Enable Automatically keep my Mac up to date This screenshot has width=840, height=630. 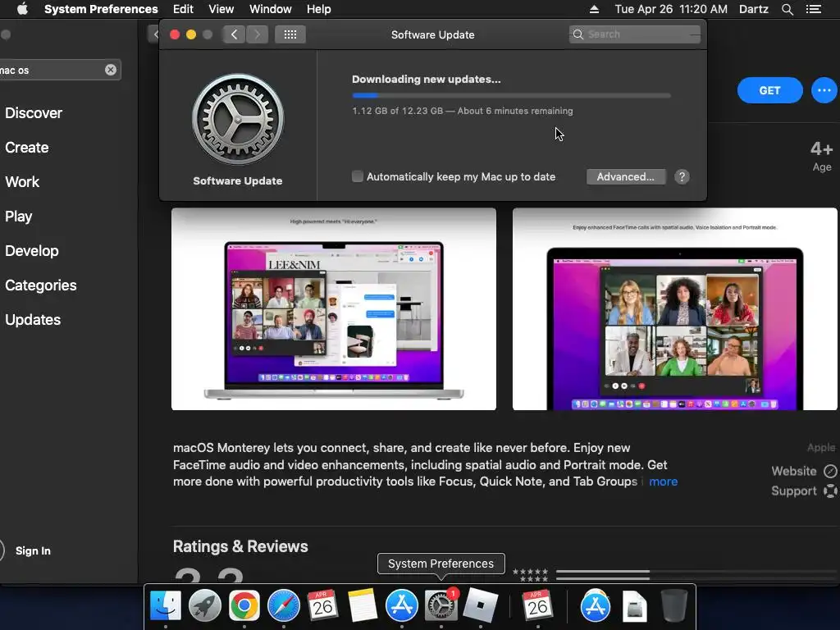tap(358, 176)
